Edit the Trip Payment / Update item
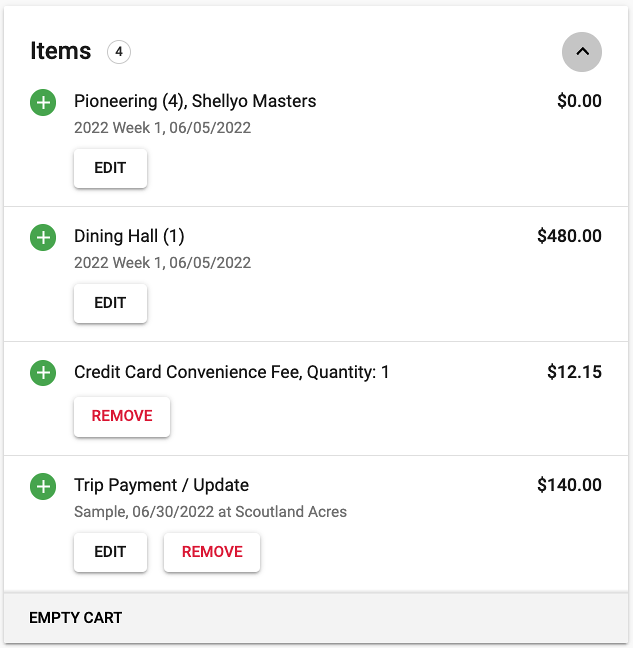 pos(110,552)
